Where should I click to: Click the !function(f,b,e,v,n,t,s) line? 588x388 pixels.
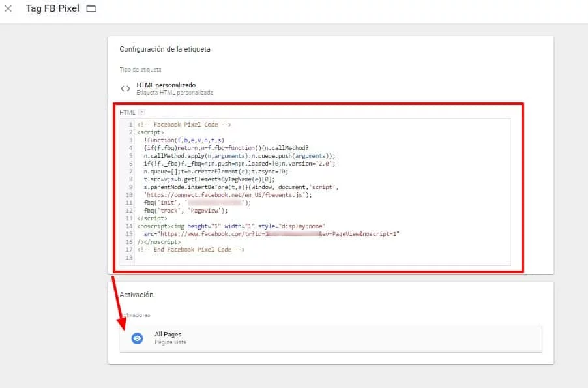pos(184,140)
